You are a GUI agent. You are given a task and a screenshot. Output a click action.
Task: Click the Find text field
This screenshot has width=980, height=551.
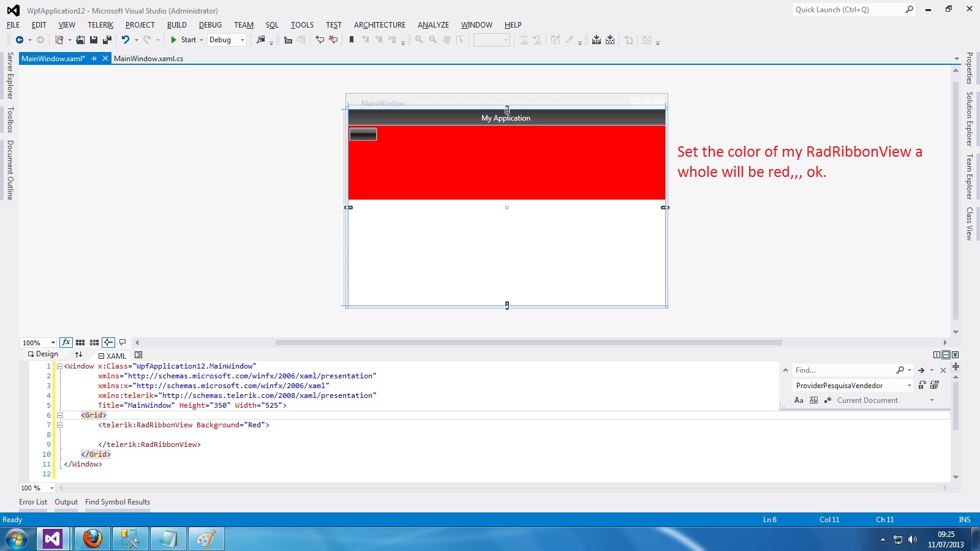click(x=845, y=370)
